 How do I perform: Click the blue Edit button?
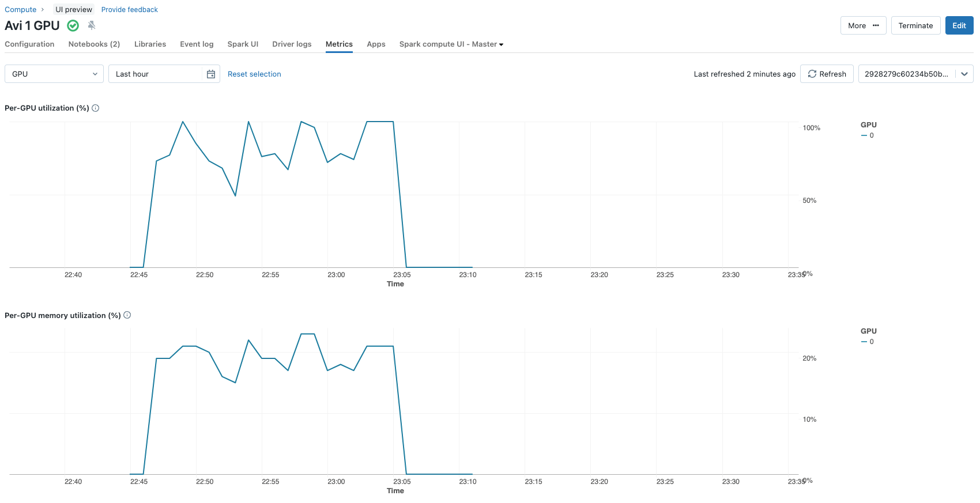(959, 25)
